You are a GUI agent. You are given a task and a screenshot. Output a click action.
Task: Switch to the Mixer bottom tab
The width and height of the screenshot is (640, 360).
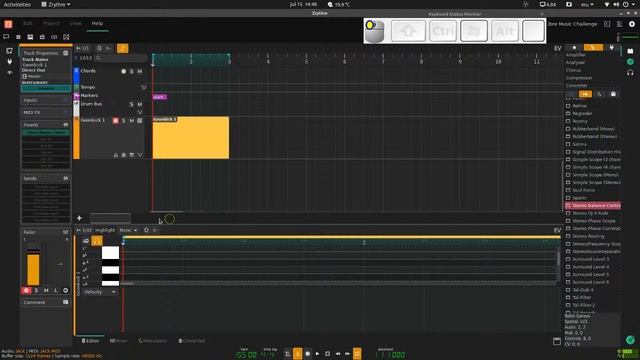(118, 341)
